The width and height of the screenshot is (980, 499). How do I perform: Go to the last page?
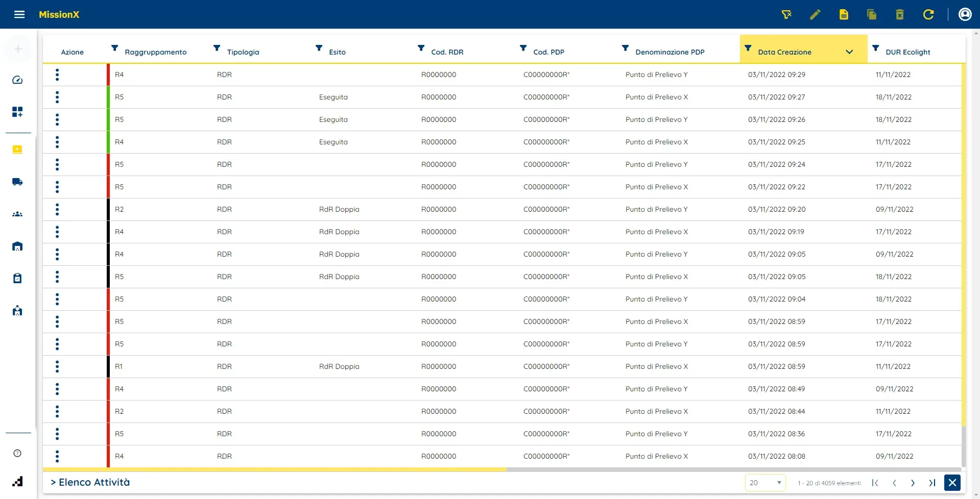tap(932, 483)
